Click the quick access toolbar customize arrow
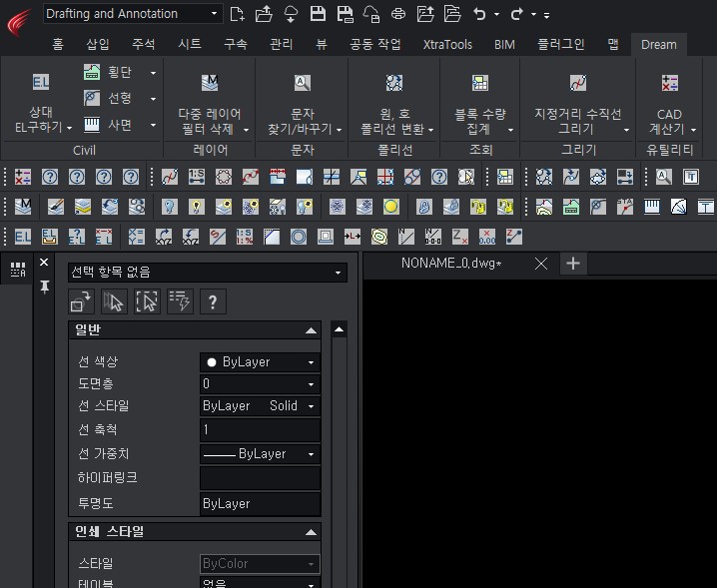This screenshot has height=588, width=717. coord(546,15)
